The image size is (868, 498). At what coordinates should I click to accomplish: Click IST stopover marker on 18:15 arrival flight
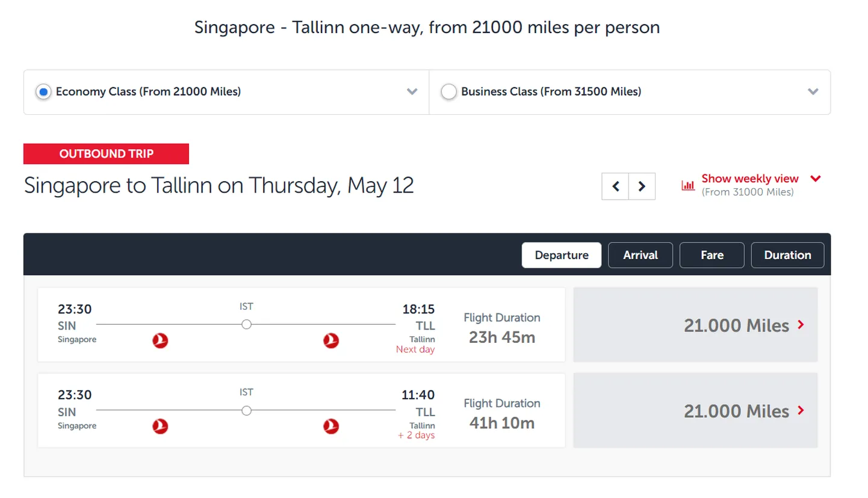[x=246, y=325]
